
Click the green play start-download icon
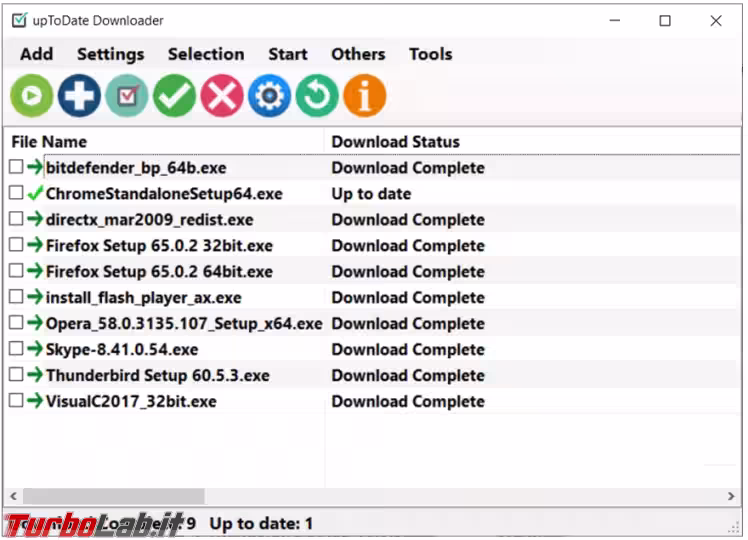coord(31,96)
